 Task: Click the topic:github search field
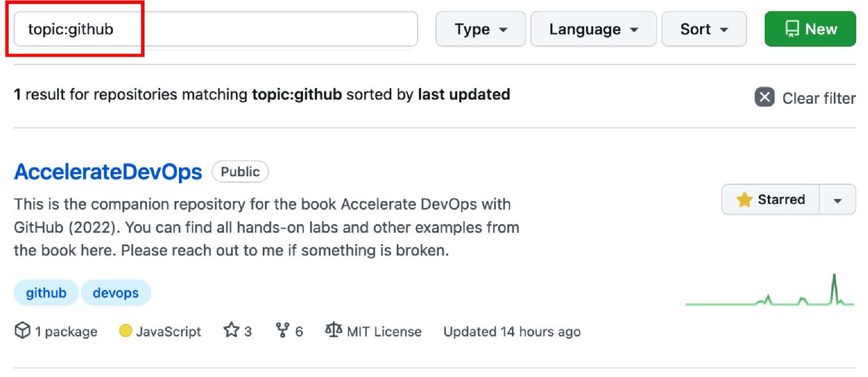coord(216,29)
